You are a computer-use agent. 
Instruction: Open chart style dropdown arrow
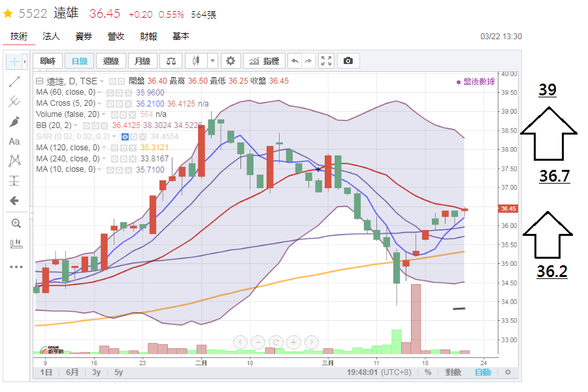212,61
